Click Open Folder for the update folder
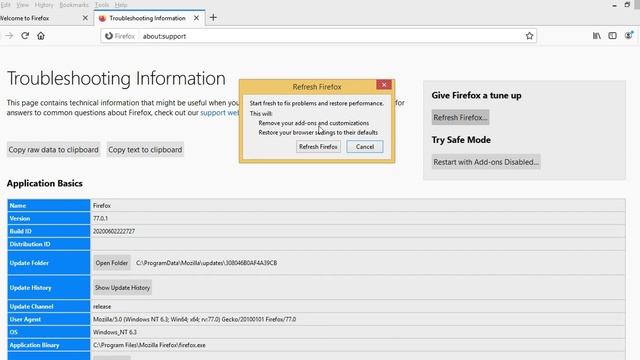 111,263
